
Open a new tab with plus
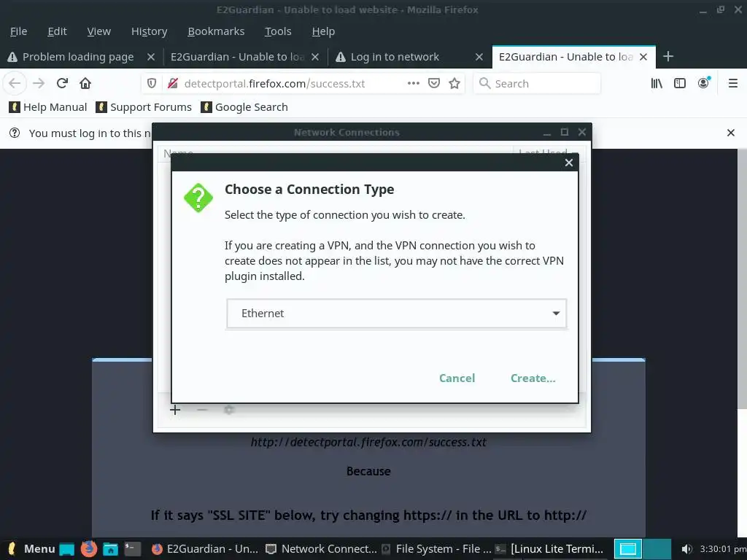pyautogui.click(x=668, y=56)
